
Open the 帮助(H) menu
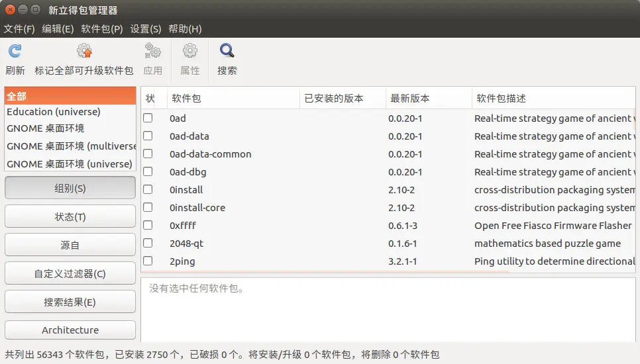click(x=185, y=29)
